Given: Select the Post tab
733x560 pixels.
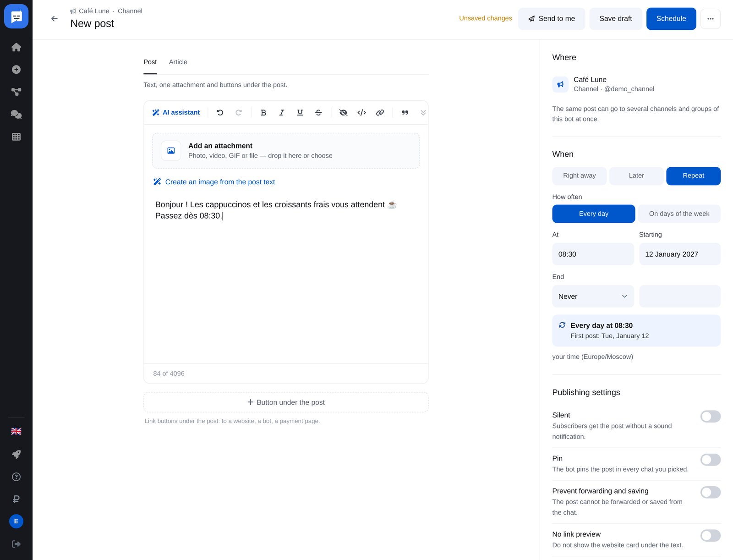Looking at the screenshot, I should pos(150,62).
